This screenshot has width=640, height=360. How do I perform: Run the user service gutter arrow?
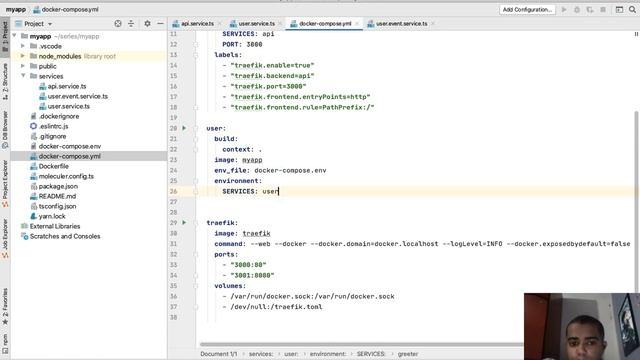tap(184, 128)
